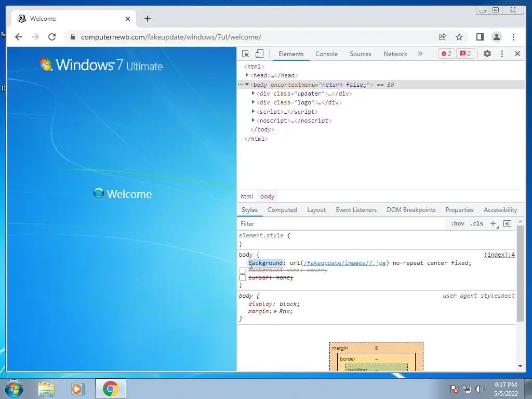This screenshot has width=532, height=399.
Task: Open the volume speaker tray icon
Action: tap(479, 389)
